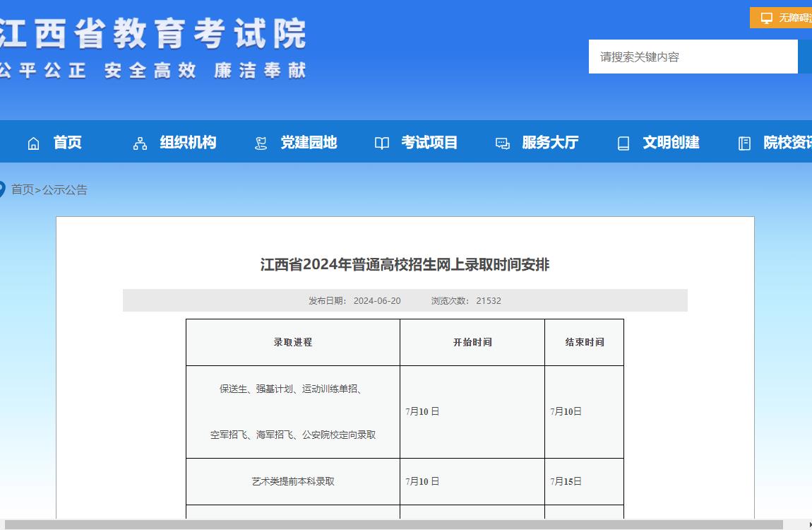Open the 考试项目 menu item
Image resolution: width=812 pixels, height=530 pixels.
[429, 143]
